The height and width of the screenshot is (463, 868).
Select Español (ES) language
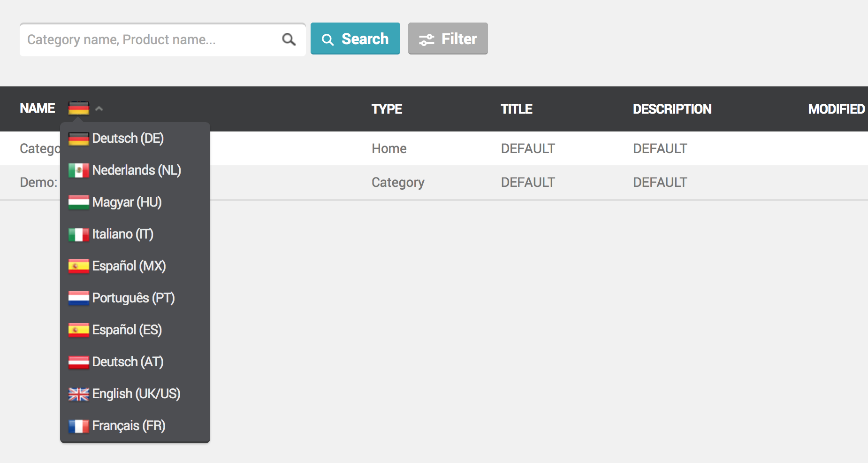135,330
